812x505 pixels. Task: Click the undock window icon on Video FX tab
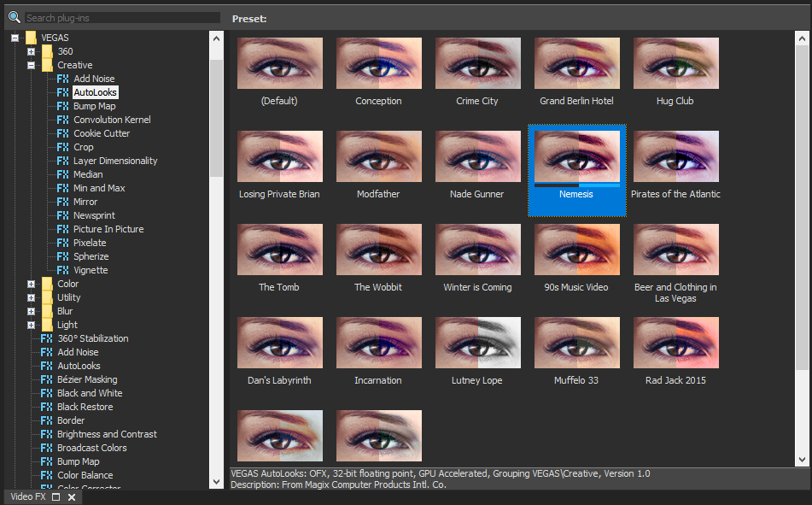tap(56, 496)
